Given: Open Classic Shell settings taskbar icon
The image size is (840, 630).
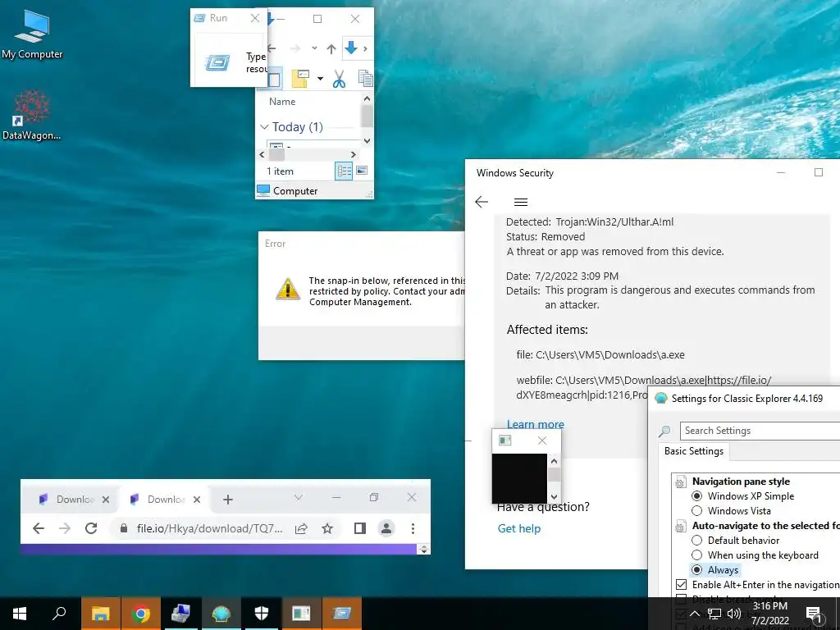Looking at the screenshot, I should (221, 614).
